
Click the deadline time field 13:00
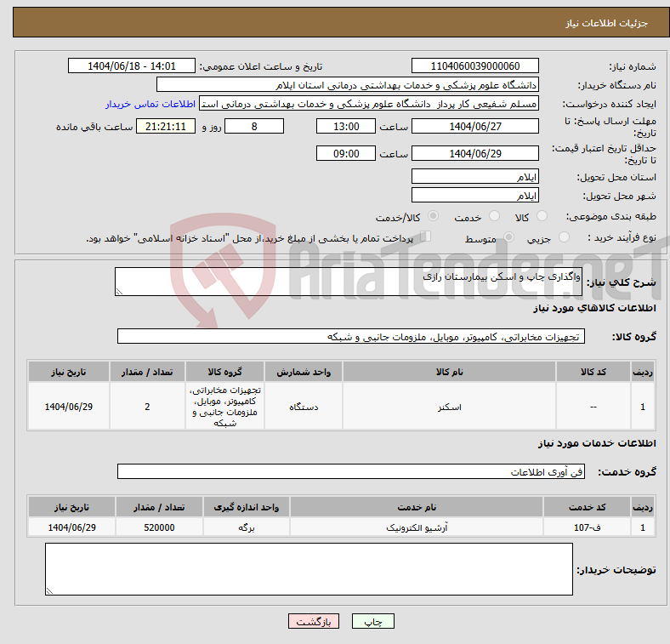pyautogui.click(x=346, y=126)
